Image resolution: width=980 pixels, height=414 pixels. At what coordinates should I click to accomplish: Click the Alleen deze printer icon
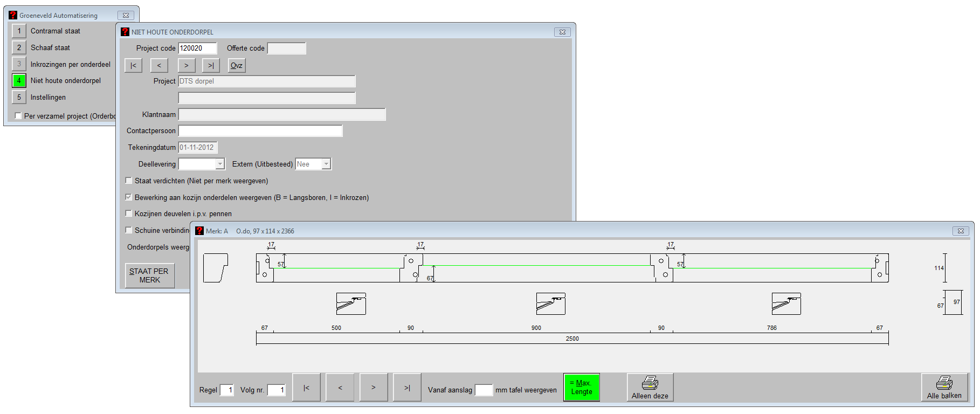[x=650, y=383]
